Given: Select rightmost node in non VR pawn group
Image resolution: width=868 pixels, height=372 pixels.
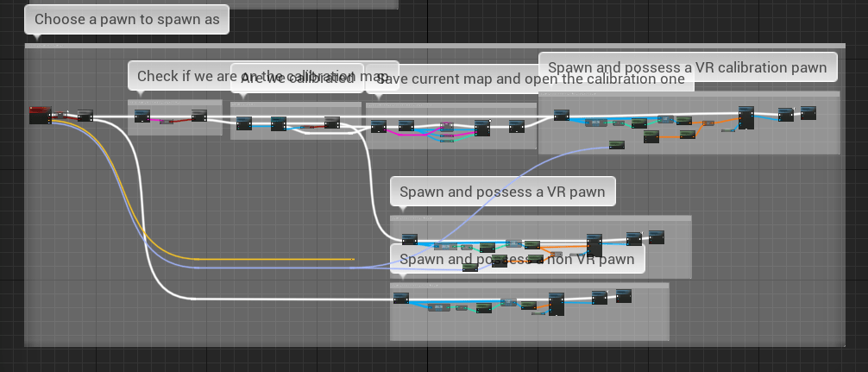Looking at the screenshot, I should click(x=624, y=296).
